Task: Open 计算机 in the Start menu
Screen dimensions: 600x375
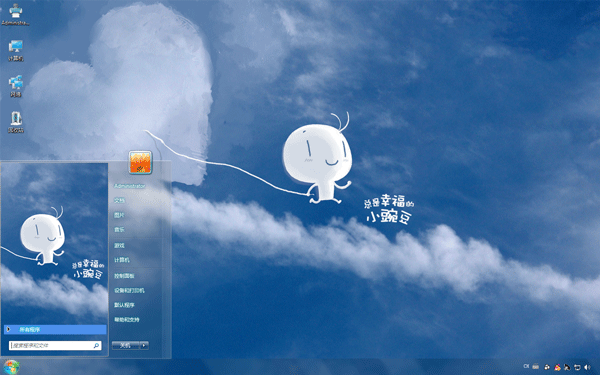Action: (122, 260)
